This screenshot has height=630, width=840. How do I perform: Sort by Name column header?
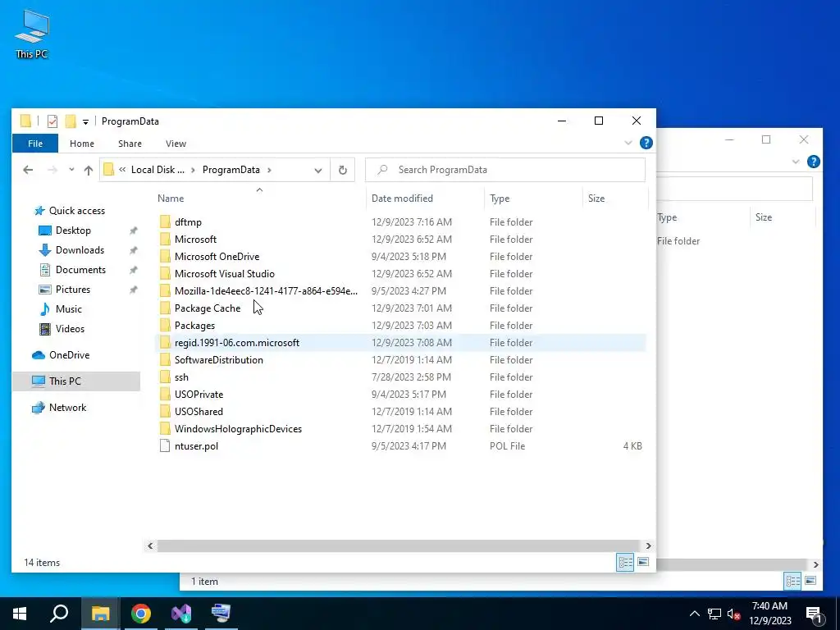point(259,199)
